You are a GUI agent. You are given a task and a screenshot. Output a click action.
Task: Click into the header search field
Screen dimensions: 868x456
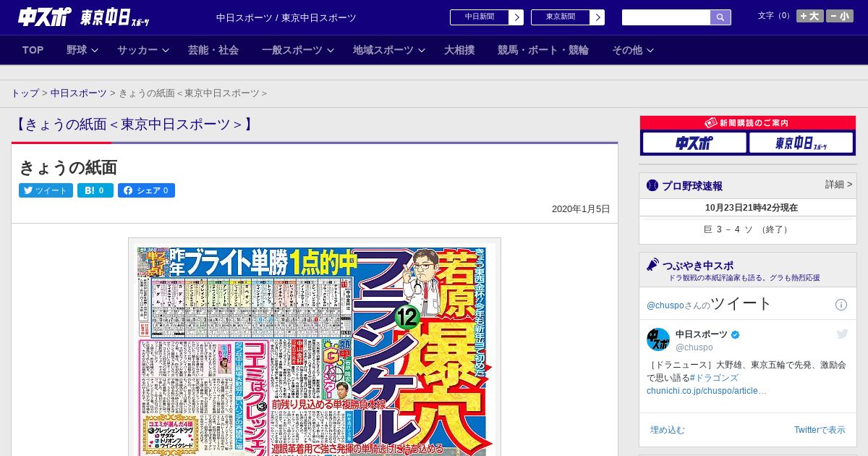click(x=666, y=17)
